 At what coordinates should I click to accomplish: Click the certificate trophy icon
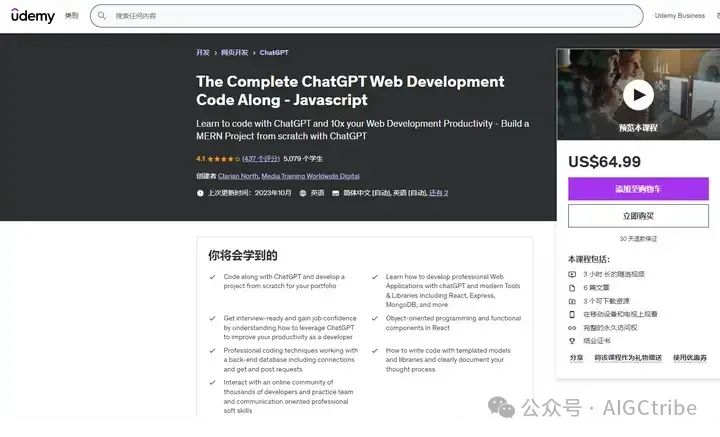(x=572, y=341)
